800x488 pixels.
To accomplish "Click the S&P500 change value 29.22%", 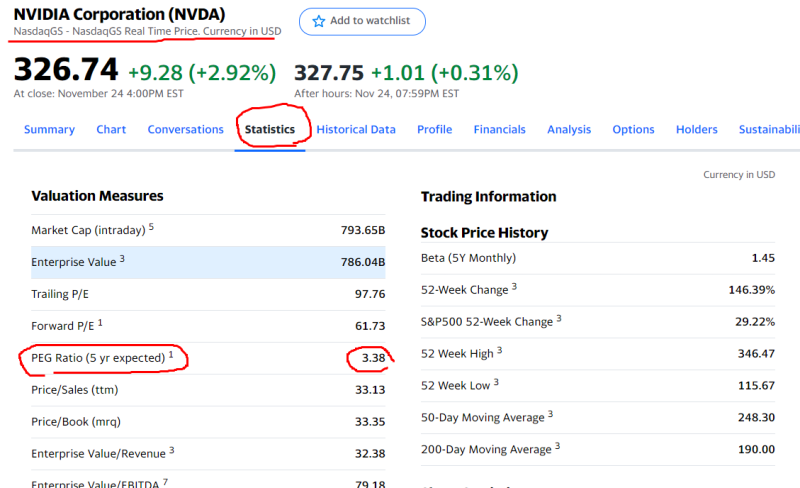I will (x=755, y=322).
